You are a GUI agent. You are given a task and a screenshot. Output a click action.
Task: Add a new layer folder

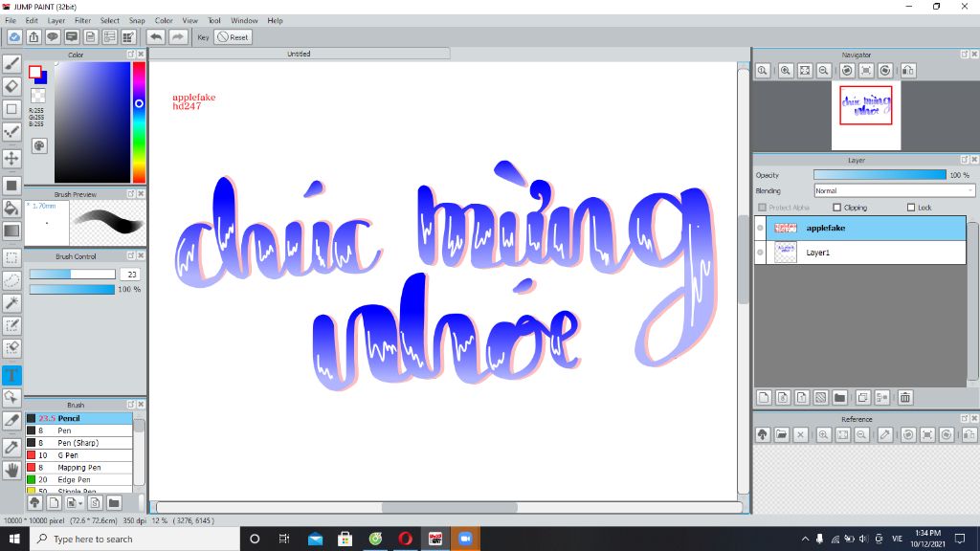(840, 397)
